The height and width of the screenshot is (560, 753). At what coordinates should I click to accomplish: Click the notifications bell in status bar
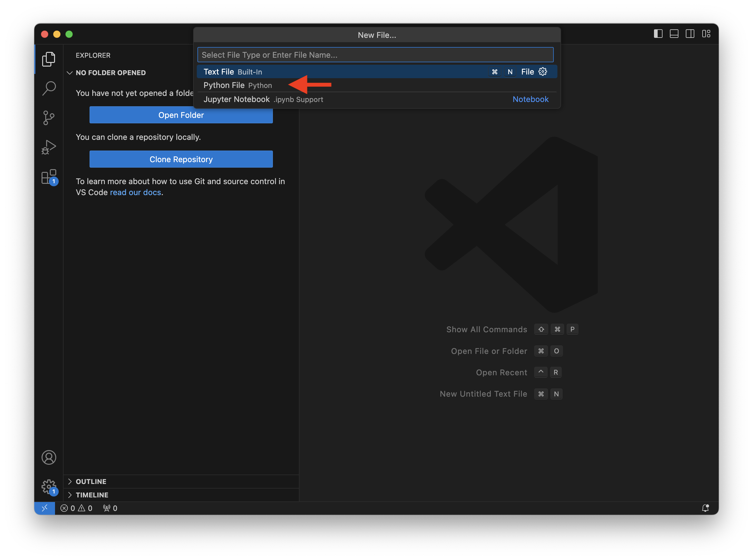[705, 508]
